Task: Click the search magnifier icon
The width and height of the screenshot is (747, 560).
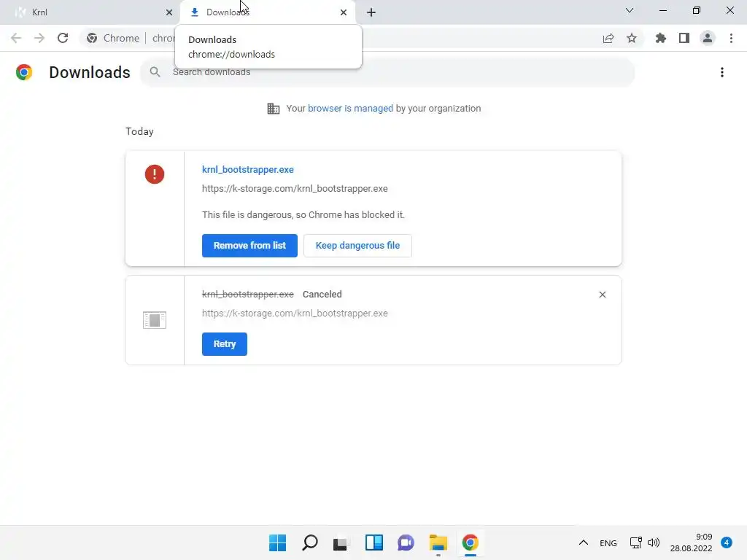Action: click(x=155, y=72)
